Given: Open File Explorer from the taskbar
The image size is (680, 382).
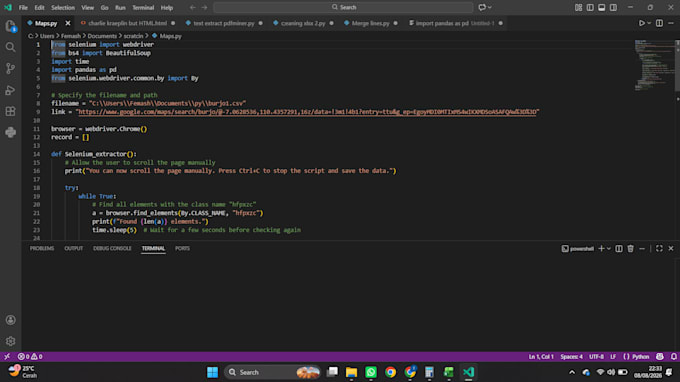Looking at the screenshot, I should click(351, 372).
